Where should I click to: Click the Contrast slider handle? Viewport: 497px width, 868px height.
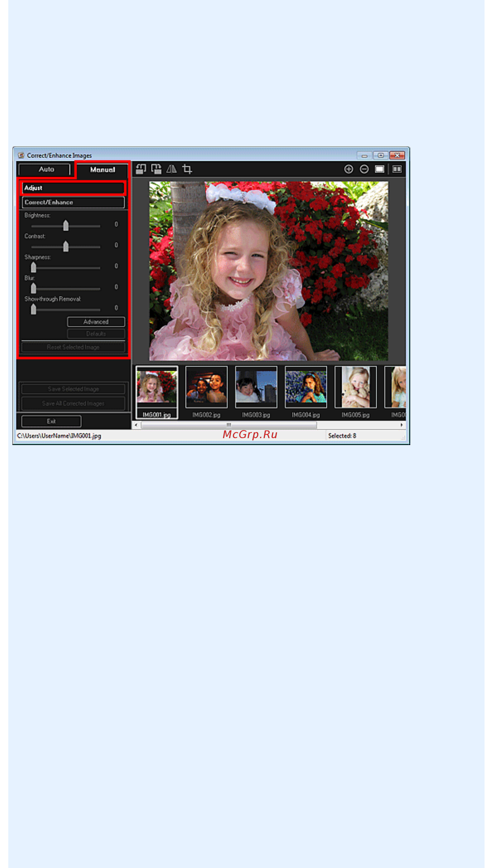pyautogui.click(x=66, y=246)
